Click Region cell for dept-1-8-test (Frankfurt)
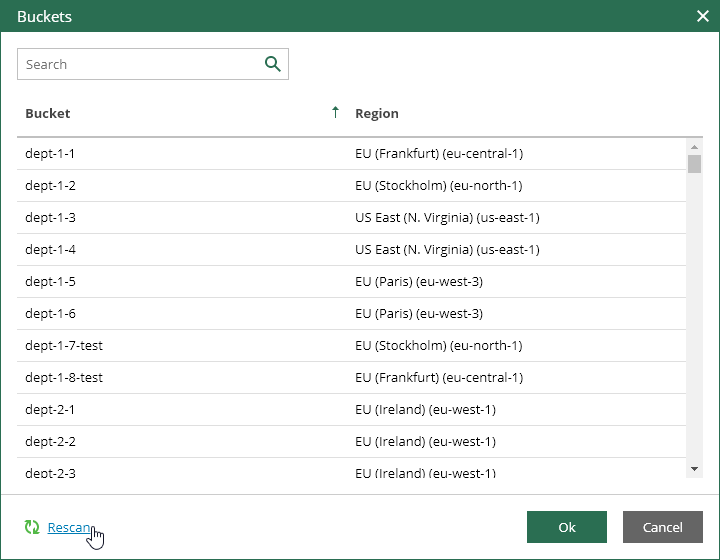This screenshot has height=560, width=720. click(439, 377)
